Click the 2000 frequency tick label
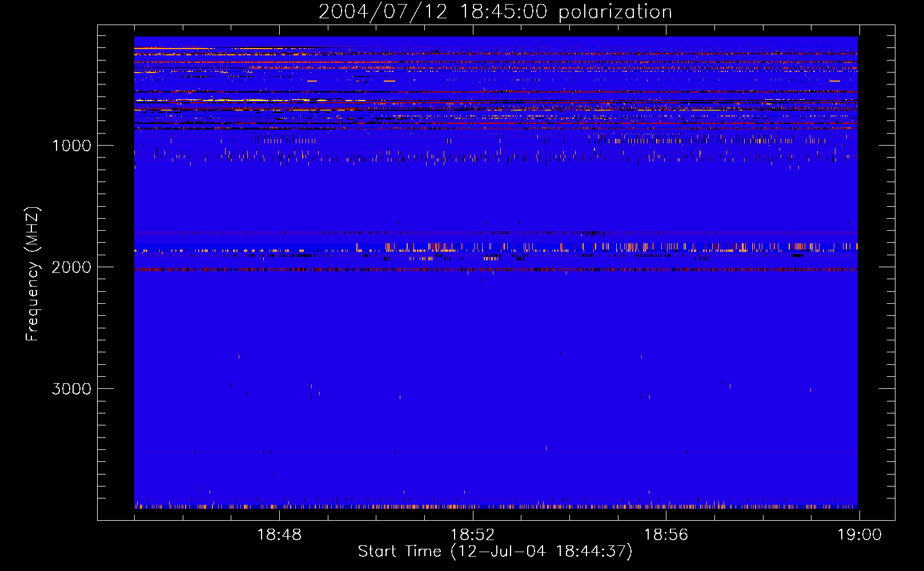 [x=71, y=267]
